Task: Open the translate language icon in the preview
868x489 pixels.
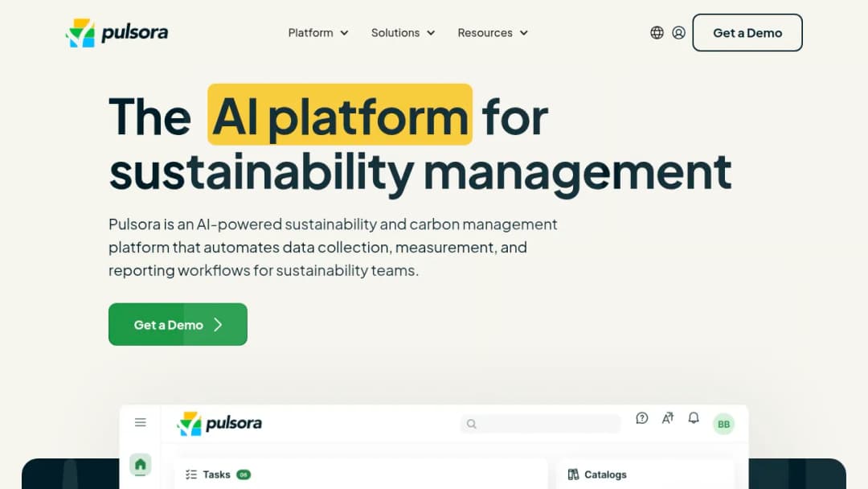Action: (x=668, y=418)
